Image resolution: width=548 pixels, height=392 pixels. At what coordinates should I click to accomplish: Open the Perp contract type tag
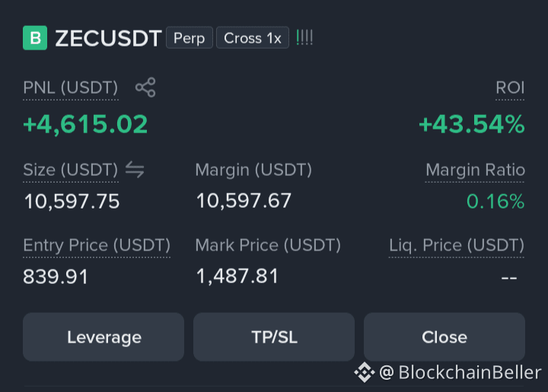190,38
